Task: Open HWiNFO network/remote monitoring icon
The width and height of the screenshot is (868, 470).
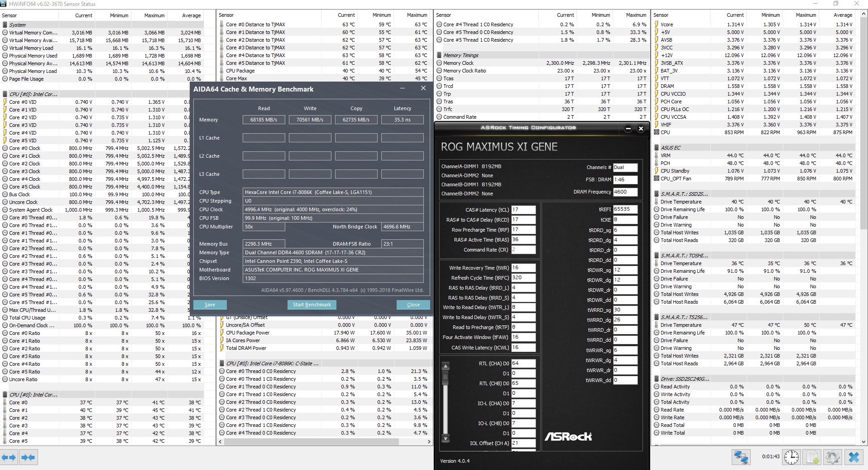Action: click(x=742, y=457)
